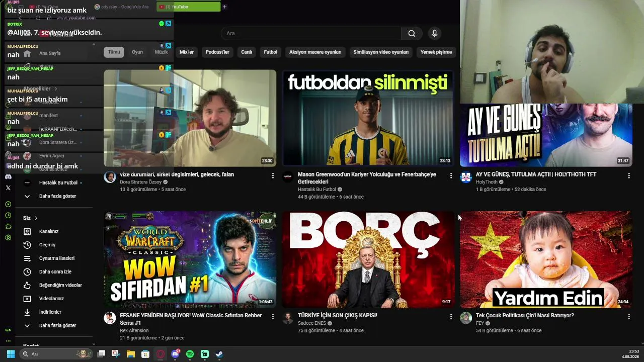The width and height of the screenshot is (644, 362).
Task: Play the 'Yardım Edin' video thumbnail
Action: [x=546, y=259]
